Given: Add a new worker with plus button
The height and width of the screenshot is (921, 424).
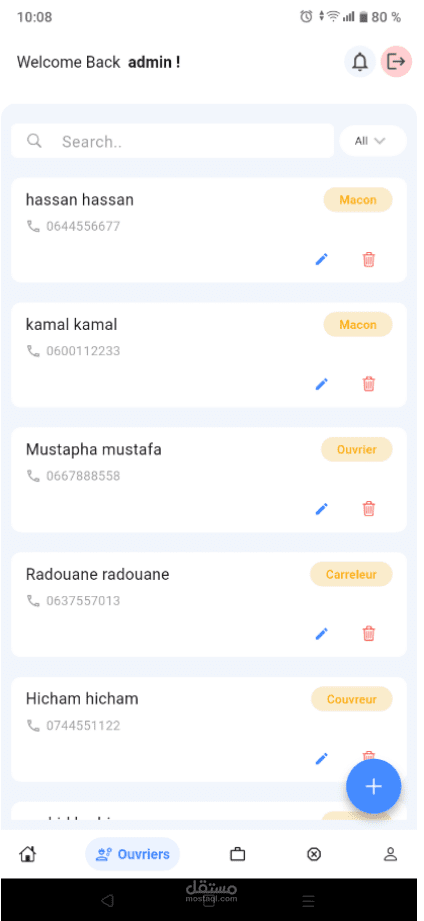Looking at the screenshot, I should pos(373,786).
